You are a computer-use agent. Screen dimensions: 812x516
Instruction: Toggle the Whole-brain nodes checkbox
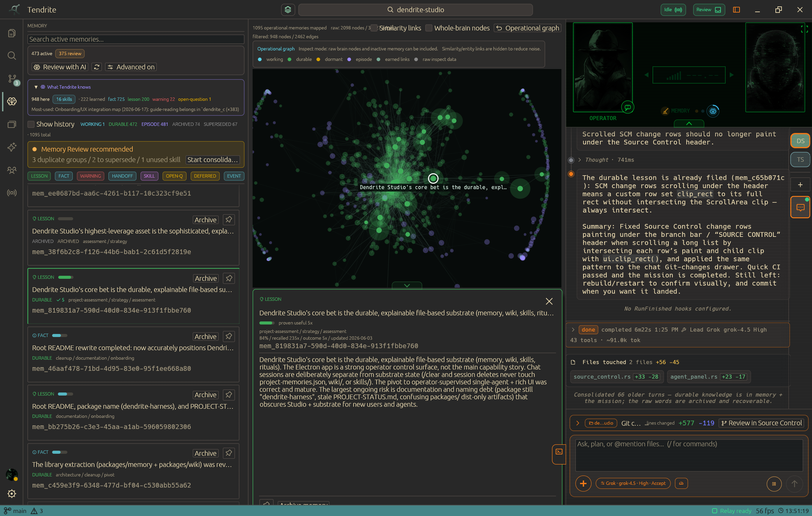pos(429,28)
